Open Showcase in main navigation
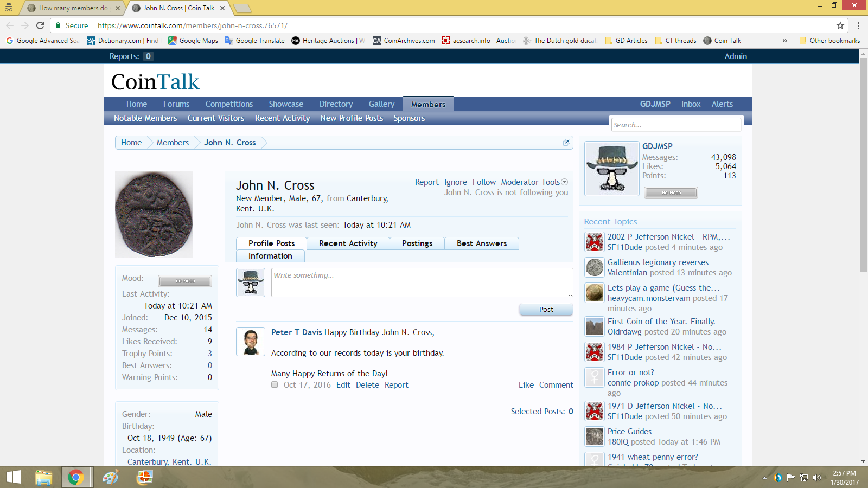The image size is (868, 488). 286,104
